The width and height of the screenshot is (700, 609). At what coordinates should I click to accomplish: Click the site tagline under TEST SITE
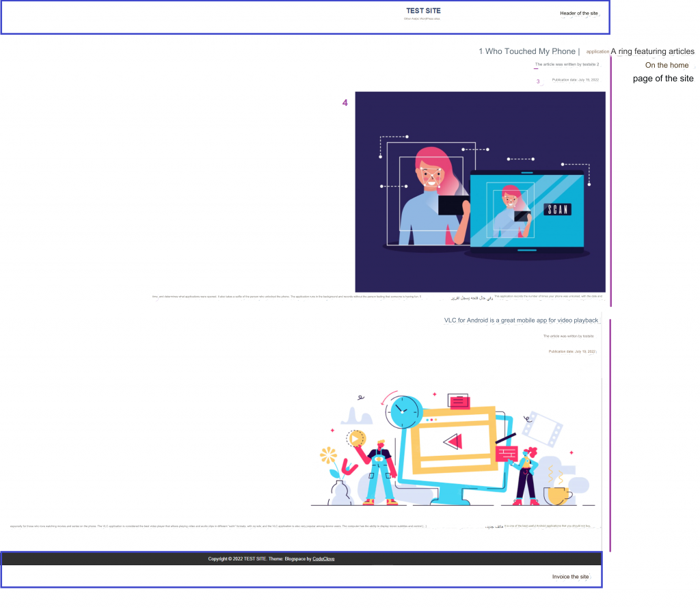(x=422, y=18)
